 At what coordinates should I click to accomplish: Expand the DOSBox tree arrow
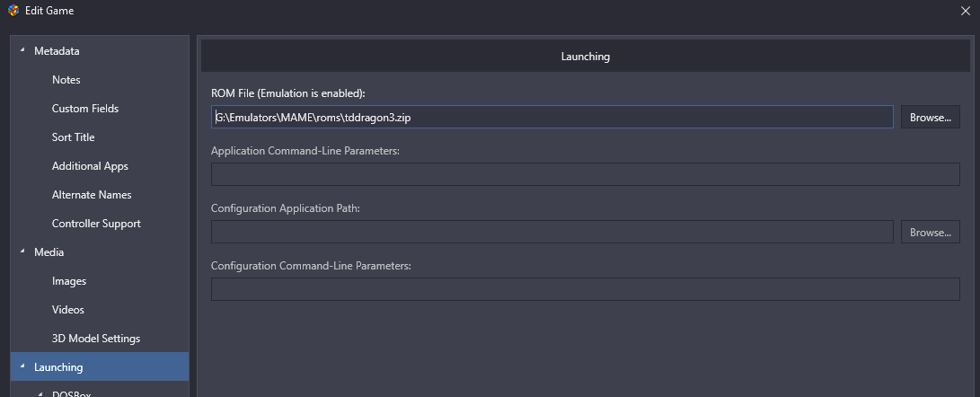(x=41, y=394)
